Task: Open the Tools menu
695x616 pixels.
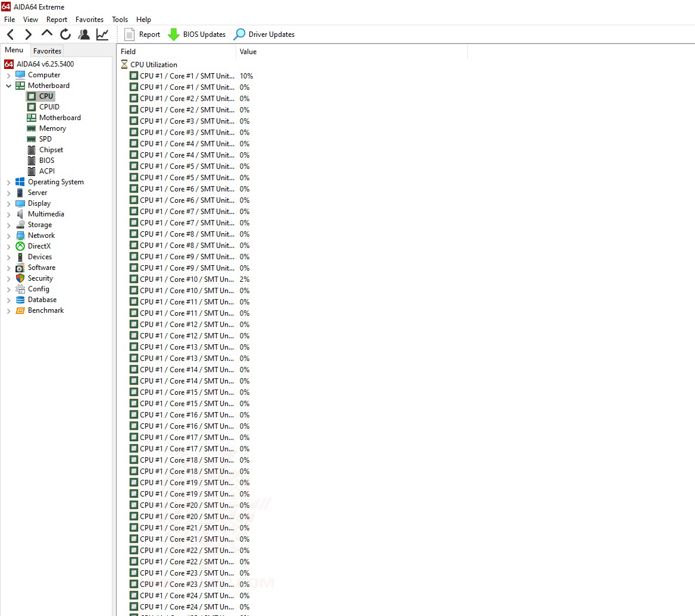Action: pos(120,20)
